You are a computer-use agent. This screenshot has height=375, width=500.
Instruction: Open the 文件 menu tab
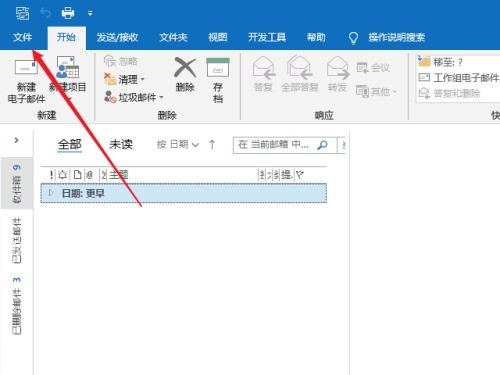tap(23, 37)
